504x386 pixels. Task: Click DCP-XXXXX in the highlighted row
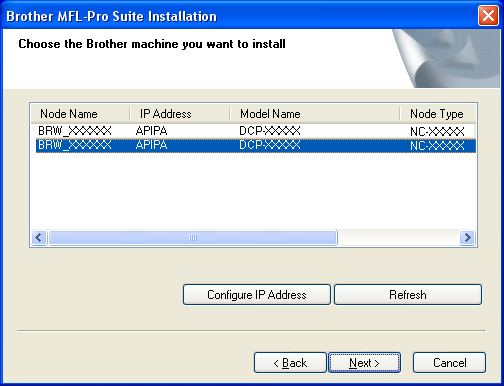pyautogui.click(x=270, y=145)
